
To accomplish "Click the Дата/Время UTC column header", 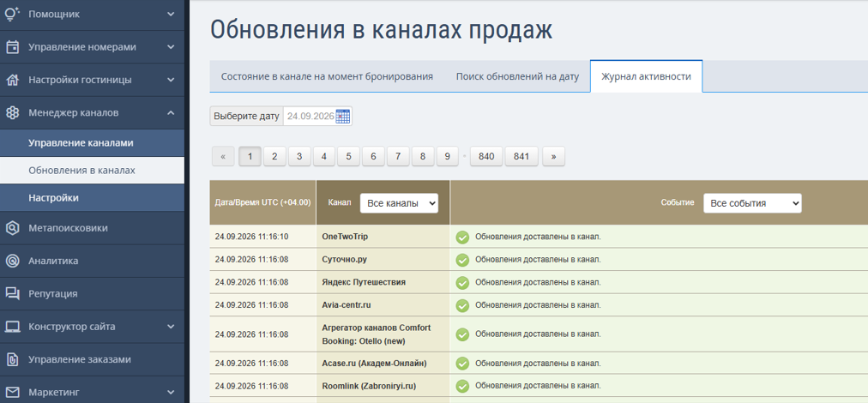I will point(263,202).
